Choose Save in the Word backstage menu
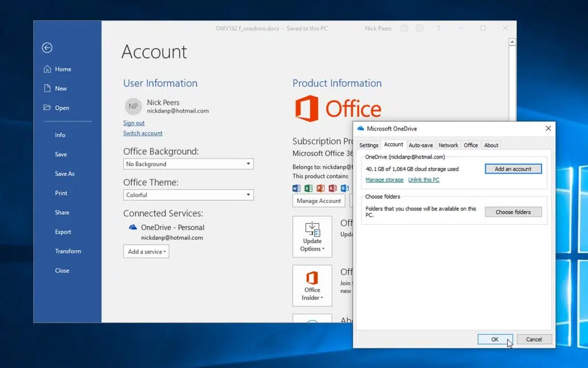The image size is (588, 368). (x=61, y=154)
